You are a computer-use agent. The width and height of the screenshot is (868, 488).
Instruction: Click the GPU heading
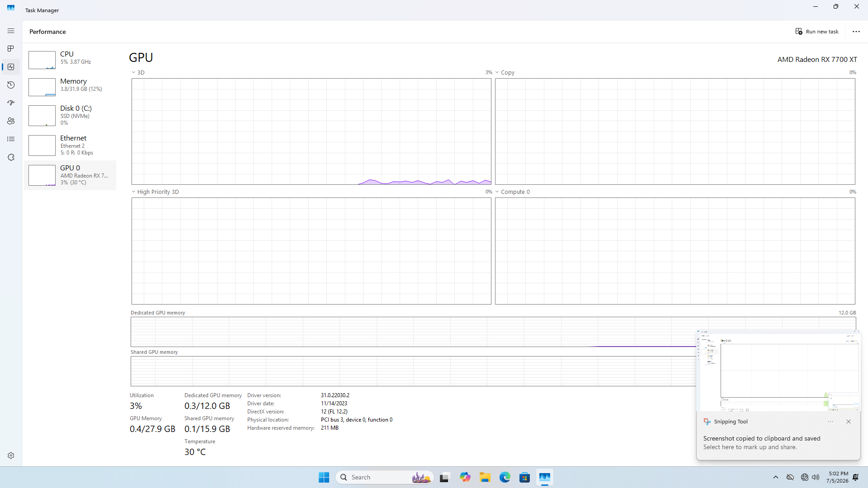click(x=141, y=57)
